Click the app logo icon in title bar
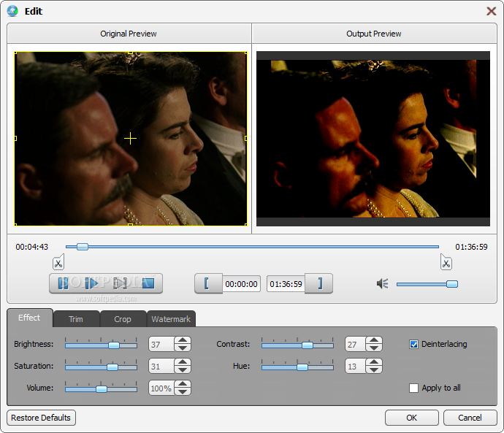The height and width of the screenshot is (433, 504). 12,11
